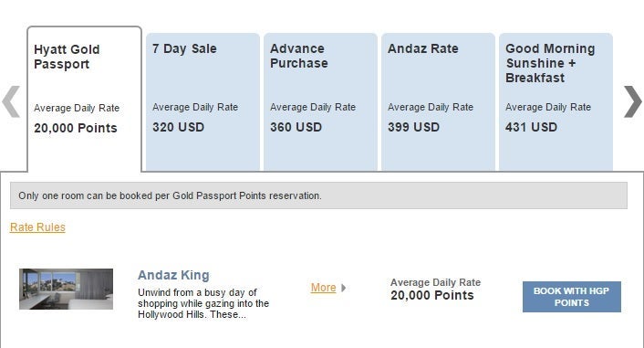The height and width of the screenshot is (348, 644).
Task: Switch to the 7 Day Sale tab
Action: (x=203, y=101)
